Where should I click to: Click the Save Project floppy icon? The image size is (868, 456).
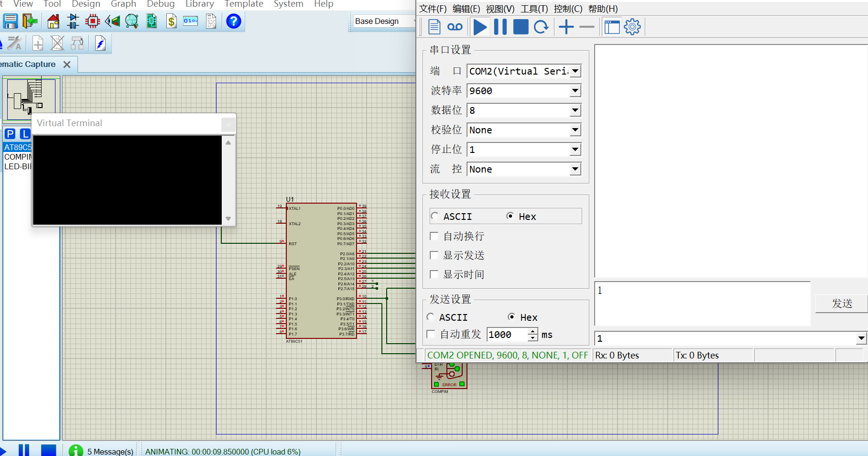point(10,21)
